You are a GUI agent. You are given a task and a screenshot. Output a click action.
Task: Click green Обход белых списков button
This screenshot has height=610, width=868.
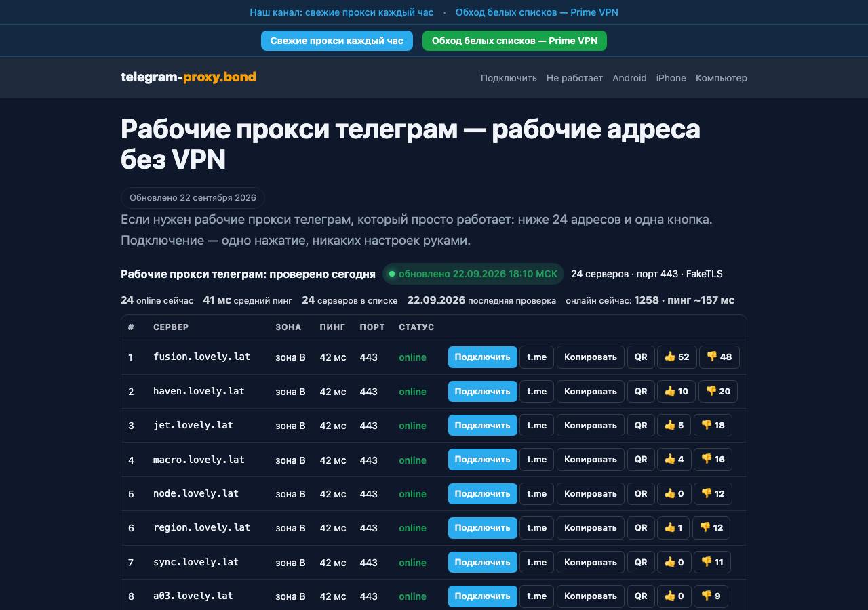click(x=515, y=41)
